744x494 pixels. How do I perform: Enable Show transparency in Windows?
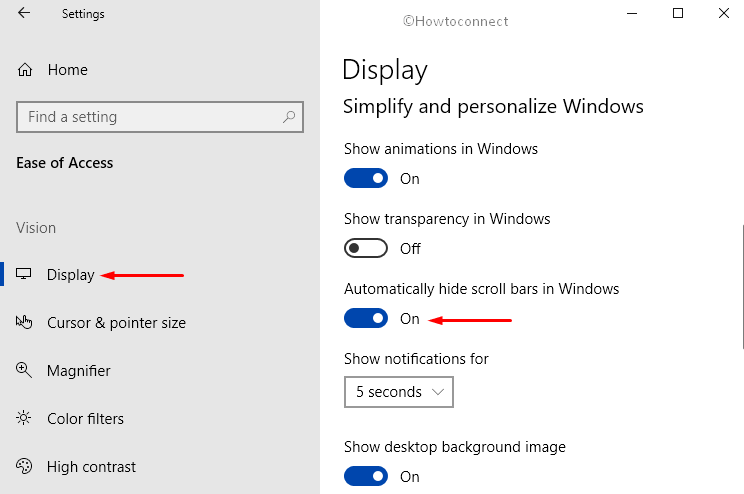tap(366, 248)
